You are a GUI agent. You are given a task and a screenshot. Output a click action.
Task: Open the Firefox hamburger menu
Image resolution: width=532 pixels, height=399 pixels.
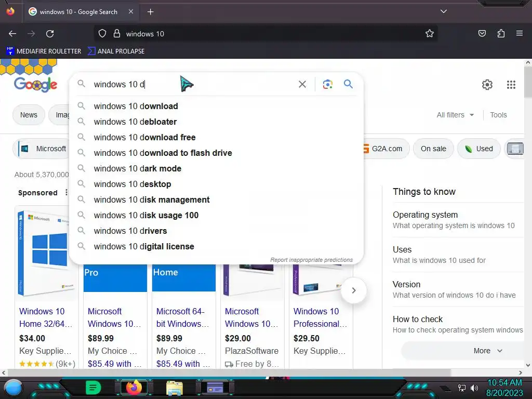pyautogui.click(x=519, y=34)
